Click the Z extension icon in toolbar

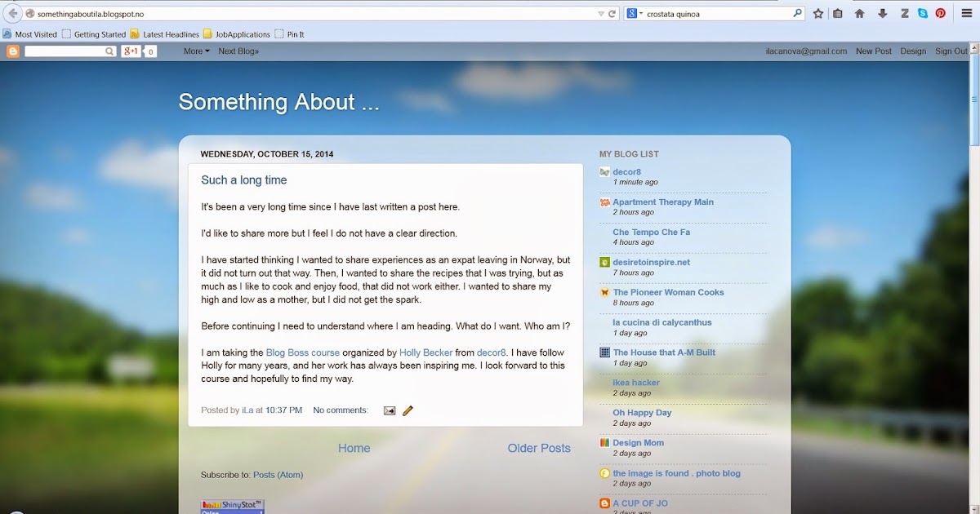(x=904, y=14)
